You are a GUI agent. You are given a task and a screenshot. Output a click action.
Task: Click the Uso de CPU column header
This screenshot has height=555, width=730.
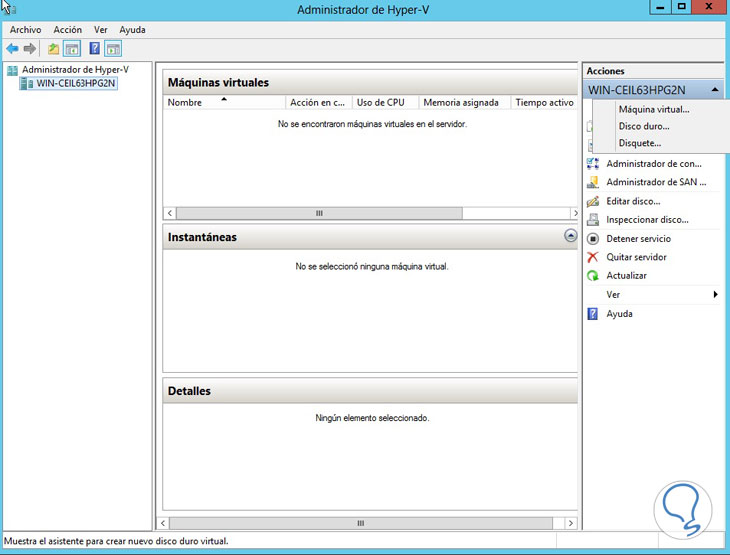pyautogui.click(x=385, y=102)
